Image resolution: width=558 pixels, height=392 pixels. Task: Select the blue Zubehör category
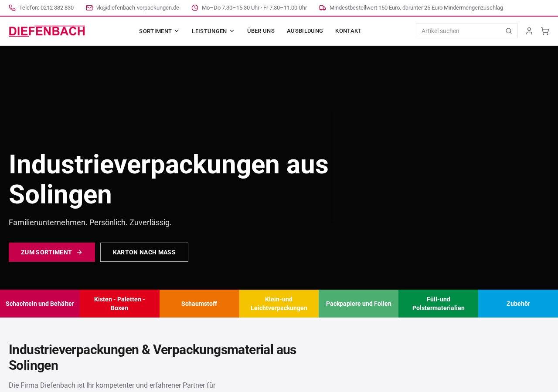click(x=518, y=304)
